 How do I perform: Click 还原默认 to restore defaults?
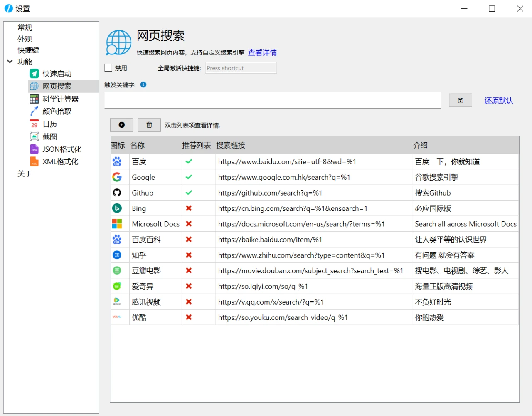(499, 100)
